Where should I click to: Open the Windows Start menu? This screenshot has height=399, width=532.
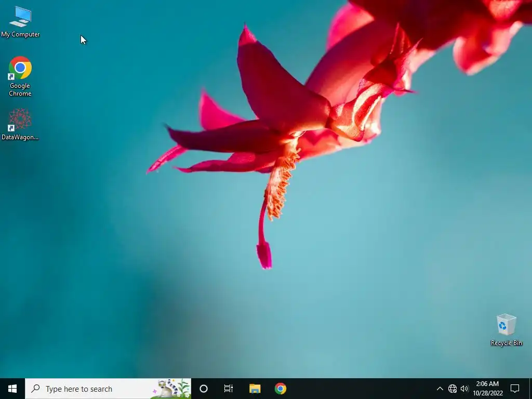pyautogui.click(x=12, y=389)
